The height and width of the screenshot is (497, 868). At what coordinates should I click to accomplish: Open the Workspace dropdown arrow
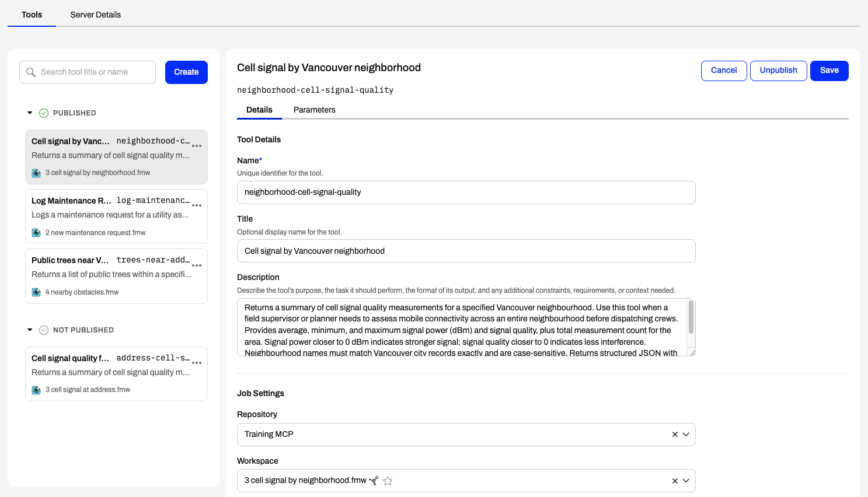[686, 481]
